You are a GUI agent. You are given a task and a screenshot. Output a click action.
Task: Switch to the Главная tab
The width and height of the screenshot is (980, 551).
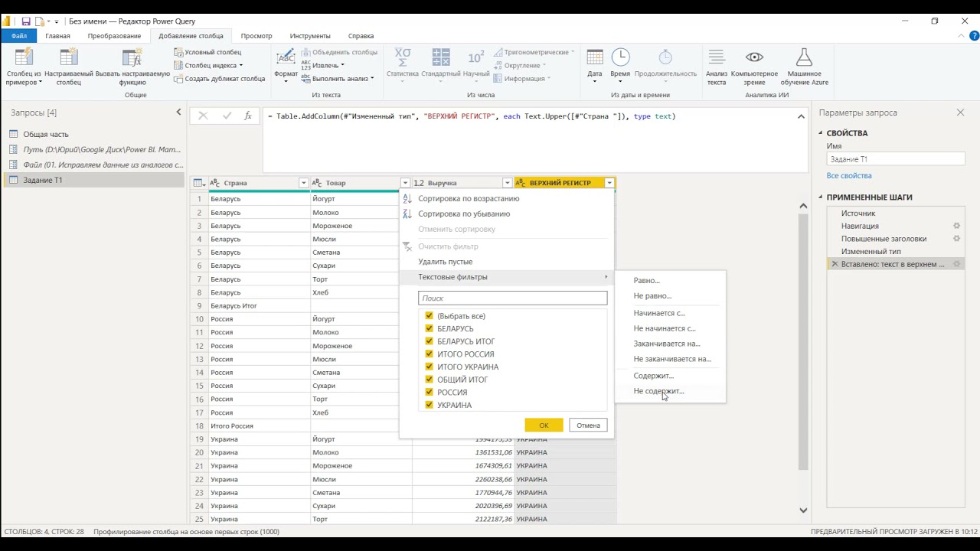pyautogui.click(x=57, y=36)
